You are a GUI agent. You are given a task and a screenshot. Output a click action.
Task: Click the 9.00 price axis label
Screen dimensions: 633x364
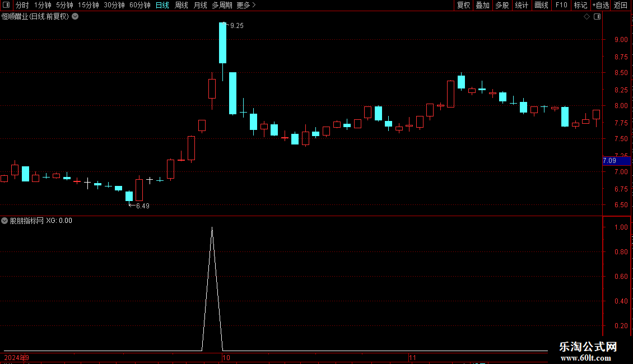pos(621,40)
